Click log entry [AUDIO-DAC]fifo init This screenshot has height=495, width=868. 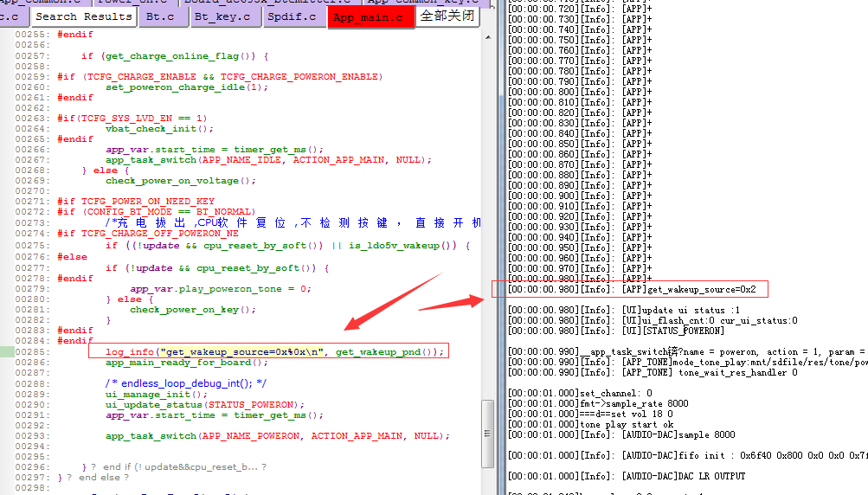point(687,455)
